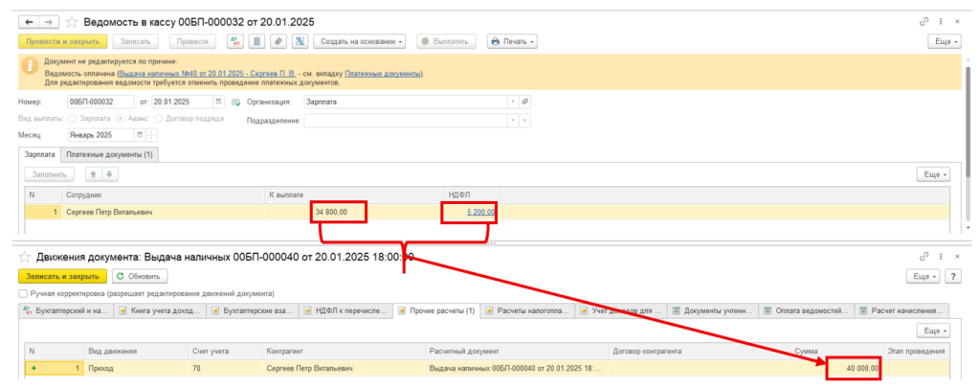Open the Документы учтенн... tab
Viewport: 980px width, 390px height.
pyautogui.click(x=712, y=310)
